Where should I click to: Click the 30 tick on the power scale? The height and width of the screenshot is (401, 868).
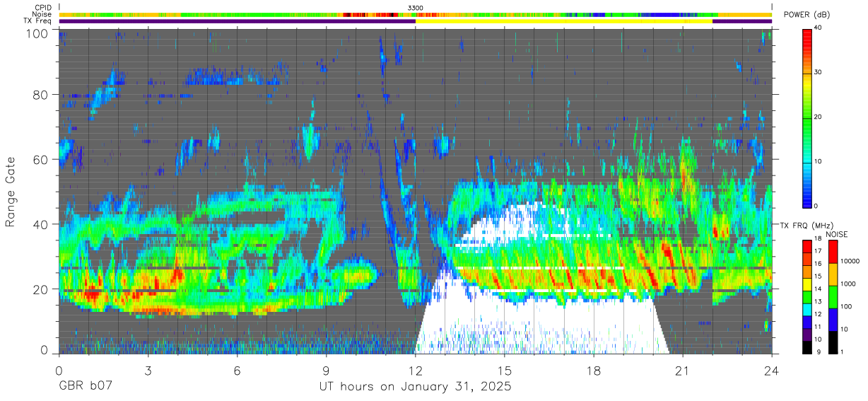817,73
